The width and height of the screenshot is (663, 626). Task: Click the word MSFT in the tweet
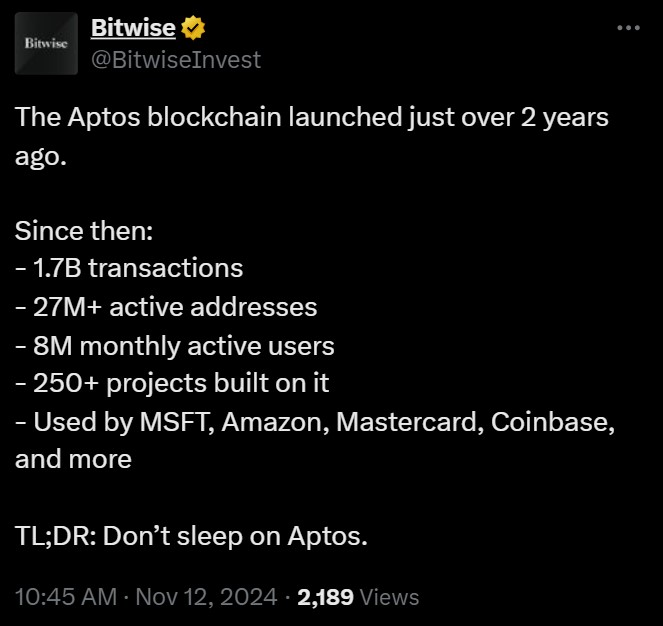(x=176, y=422)
